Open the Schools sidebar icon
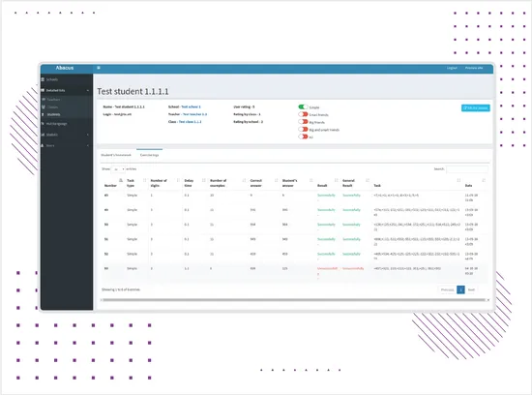The width and height of the screenshot is (532, 395). (x=43, y=79)
